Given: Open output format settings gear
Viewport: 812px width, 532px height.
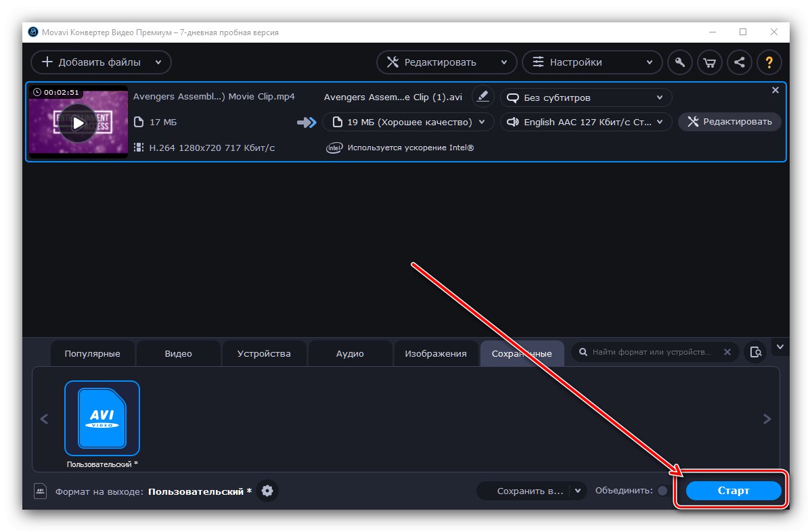Looking at the screenshot, I should coord(267,491).
